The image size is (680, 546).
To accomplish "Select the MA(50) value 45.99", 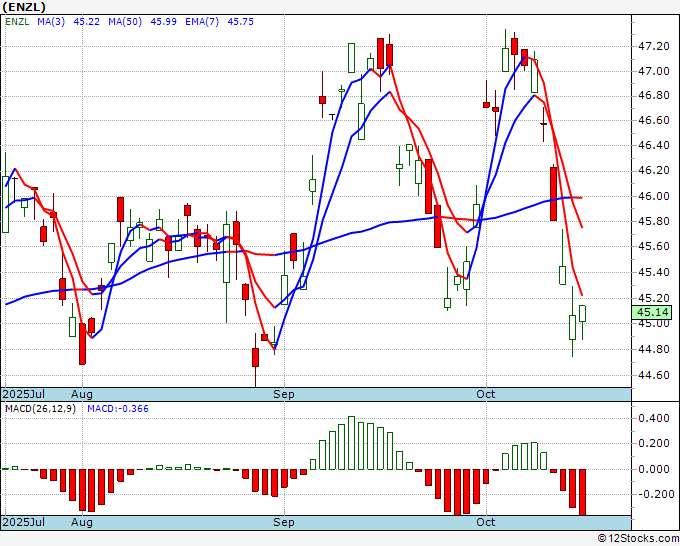I will click(x=163, y=22).
